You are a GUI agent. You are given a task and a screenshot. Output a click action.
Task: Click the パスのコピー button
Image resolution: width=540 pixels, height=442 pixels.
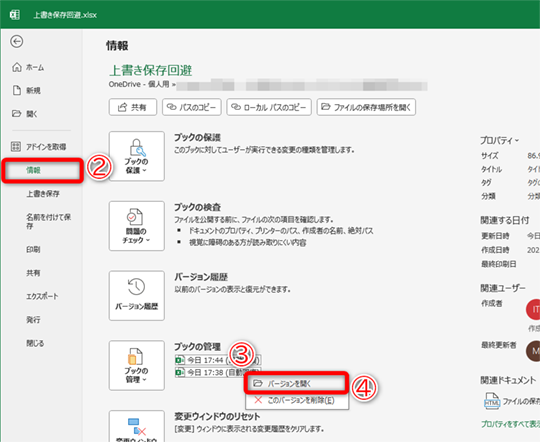192,107
